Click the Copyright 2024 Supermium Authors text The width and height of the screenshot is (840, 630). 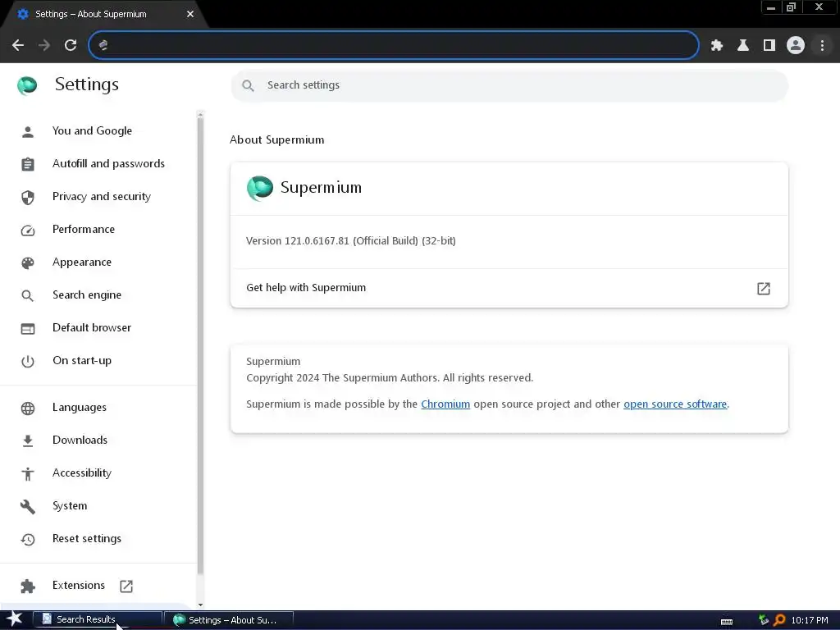point(390,377)
